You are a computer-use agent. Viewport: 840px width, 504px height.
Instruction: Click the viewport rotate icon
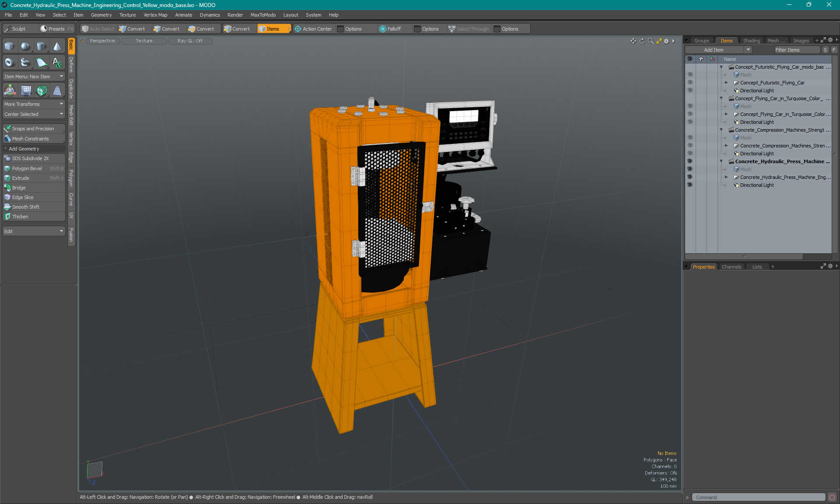pyautogui.click(x=642, y=41)
